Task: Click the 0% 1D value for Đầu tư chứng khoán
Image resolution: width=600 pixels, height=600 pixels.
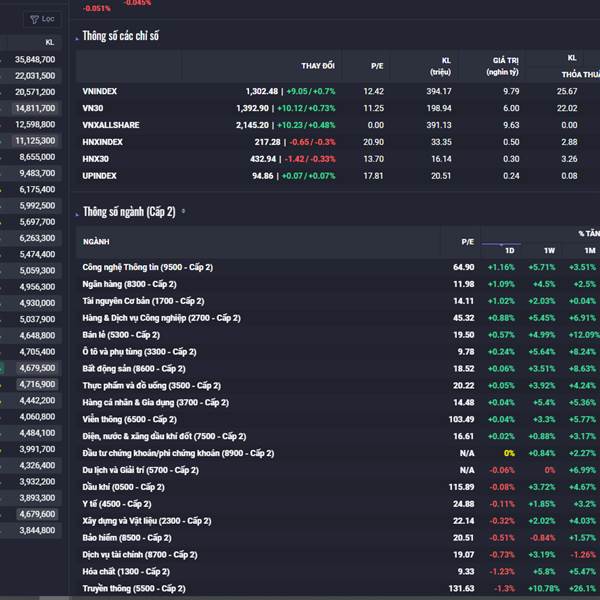Action: pos(509,453)
